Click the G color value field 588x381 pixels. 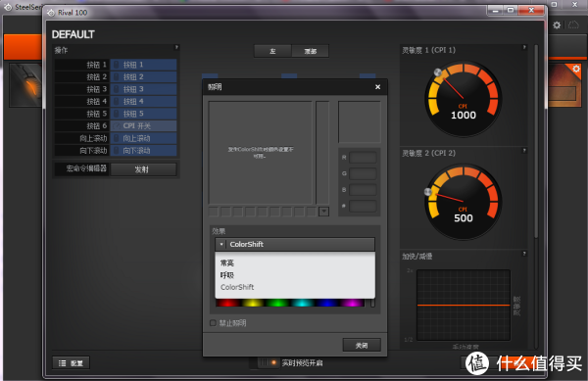pos(363,173)
